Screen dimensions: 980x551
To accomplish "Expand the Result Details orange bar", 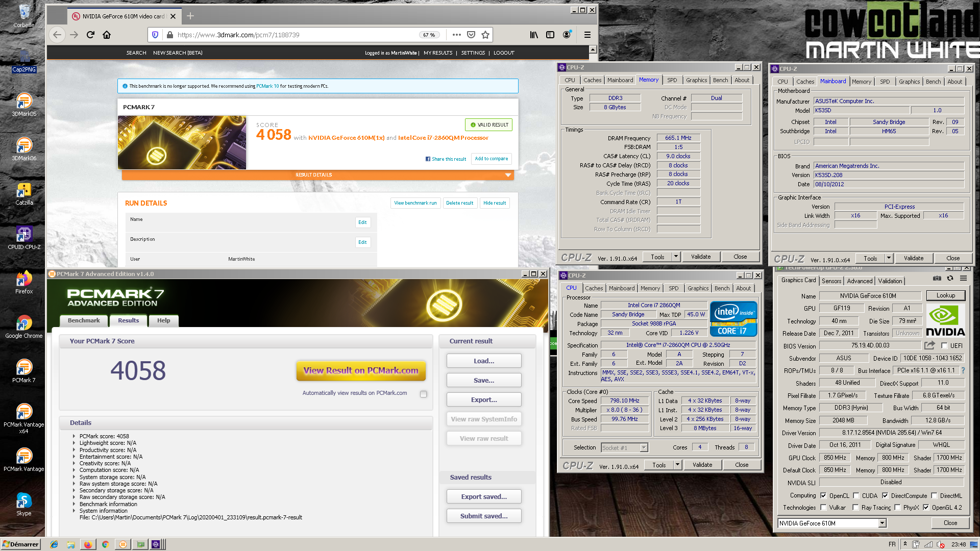I will click(x=317, y=175).
